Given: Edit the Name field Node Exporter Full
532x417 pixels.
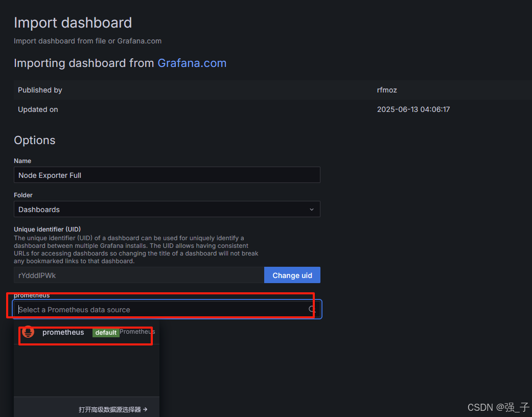Looking at the screenshot, I should pos(167,175).
